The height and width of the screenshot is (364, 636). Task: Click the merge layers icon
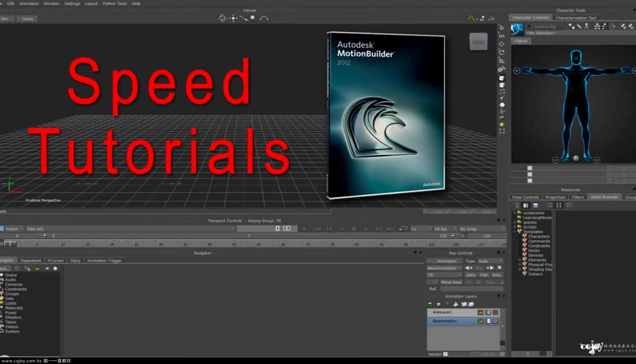455,304
